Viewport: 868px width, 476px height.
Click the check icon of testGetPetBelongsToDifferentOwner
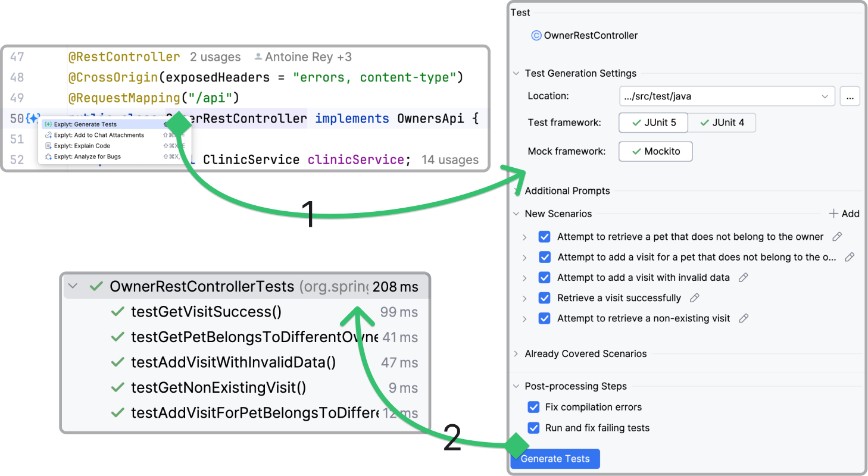coord(117,337)
